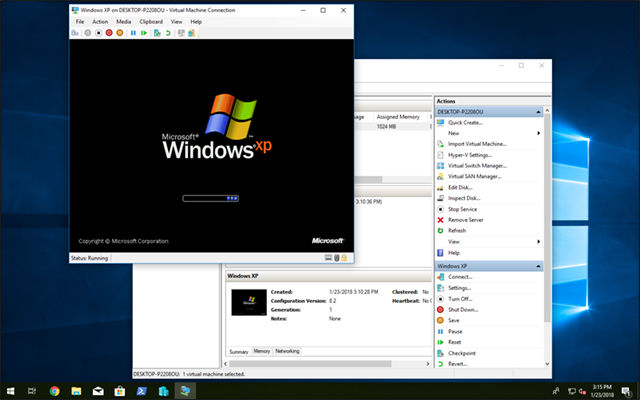Expand the View submenu in Actions pane

click(538, 242)
